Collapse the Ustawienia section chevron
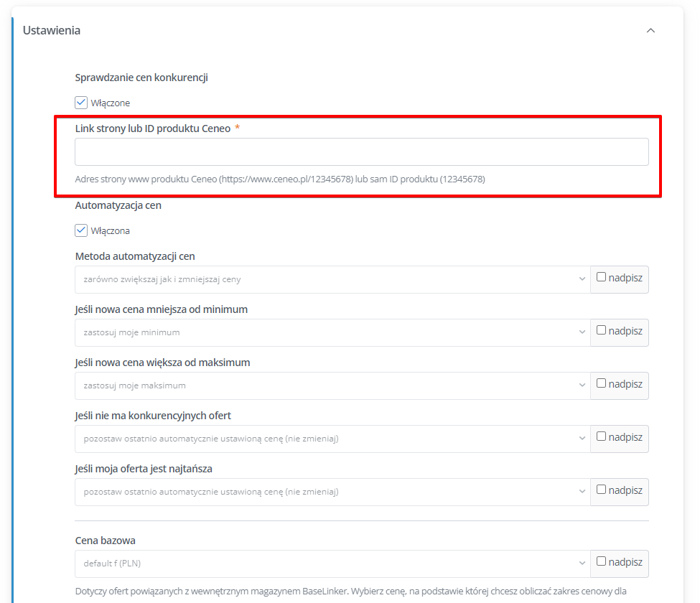 650,30
